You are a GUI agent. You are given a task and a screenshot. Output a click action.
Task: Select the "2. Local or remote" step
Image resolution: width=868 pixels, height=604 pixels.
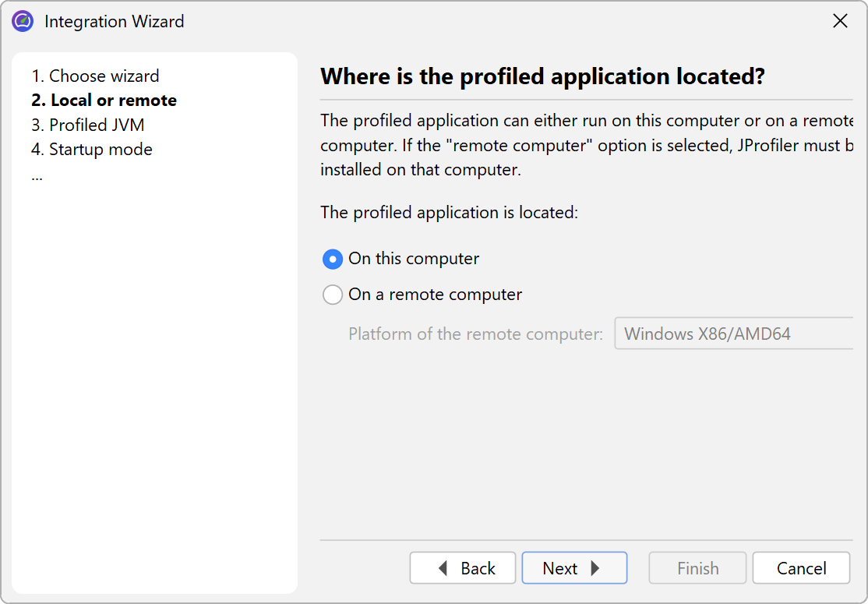(x=104, y=101)
